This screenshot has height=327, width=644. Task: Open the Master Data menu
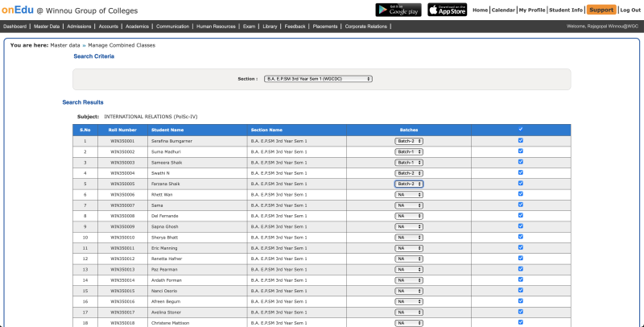(47, 27)
